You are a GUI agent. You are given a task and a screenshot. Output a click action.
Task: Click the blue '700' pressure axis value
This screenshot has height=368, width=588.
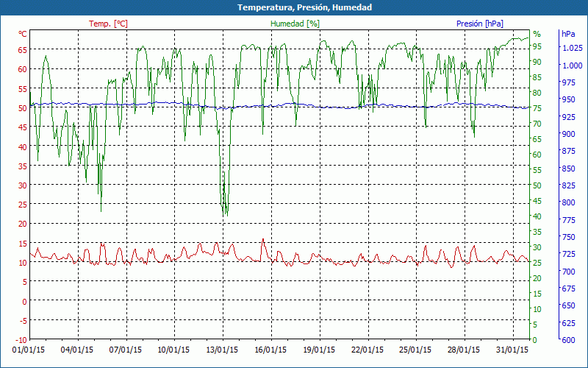[568, 272]
